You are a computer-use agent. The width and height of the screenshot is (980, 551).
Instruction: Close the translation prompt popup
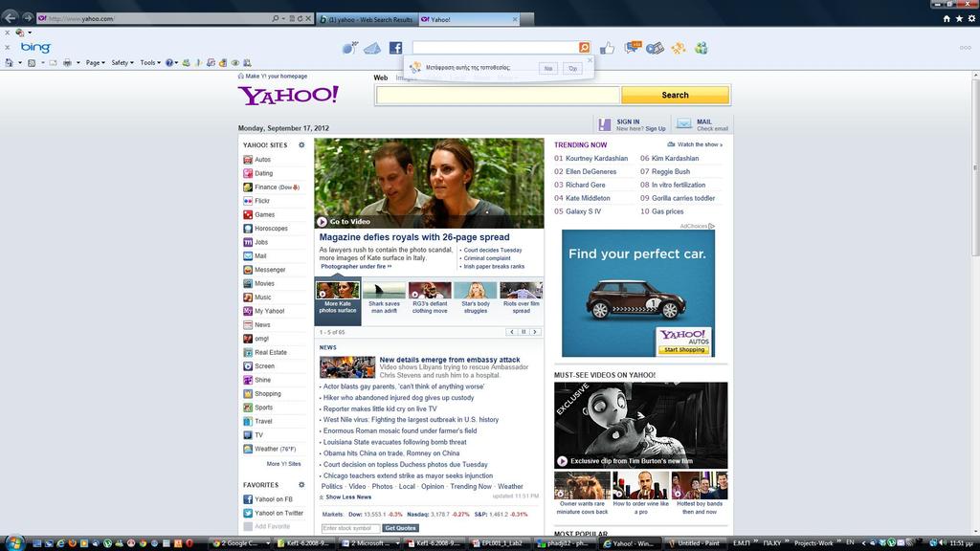[x=590, y=60]
